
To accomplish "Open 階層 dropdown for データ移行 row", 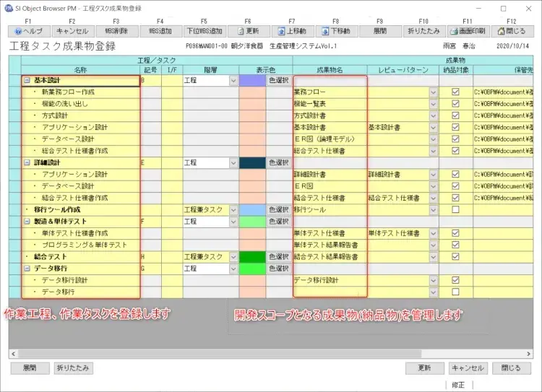I will tap(233, 269).
